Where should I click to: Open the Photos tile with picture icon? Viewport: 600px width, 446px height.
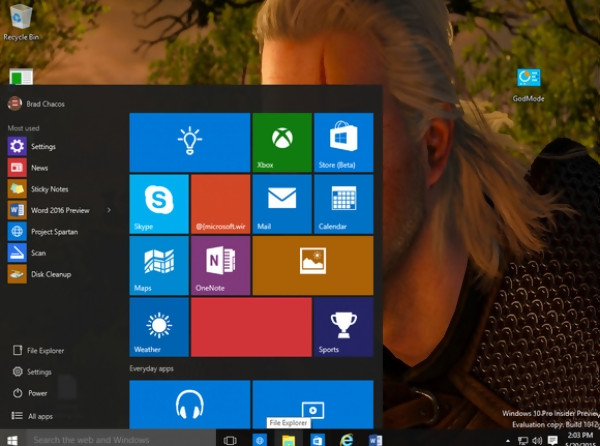pos(312,265)
